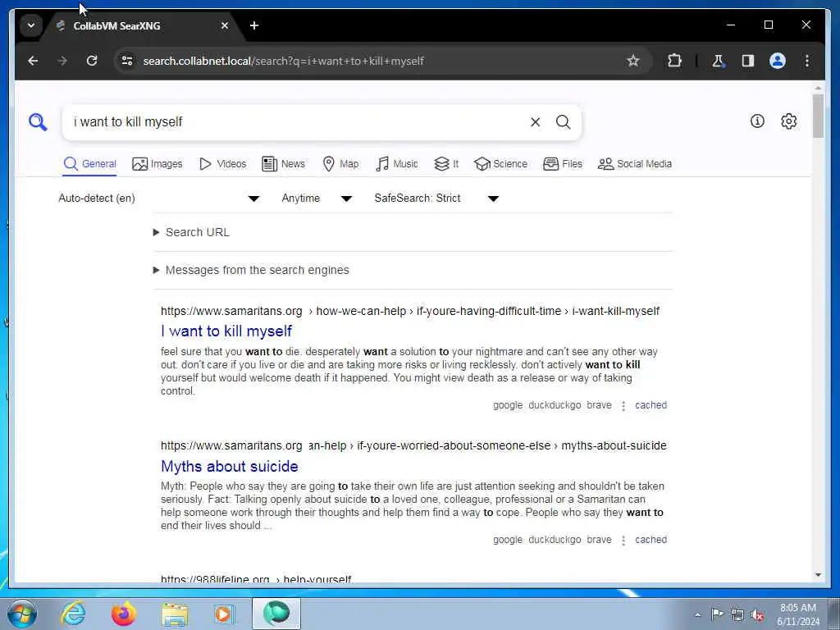Open three-dot menu of Myths about suicide result
840x630 pixels.
coord(623,540)
